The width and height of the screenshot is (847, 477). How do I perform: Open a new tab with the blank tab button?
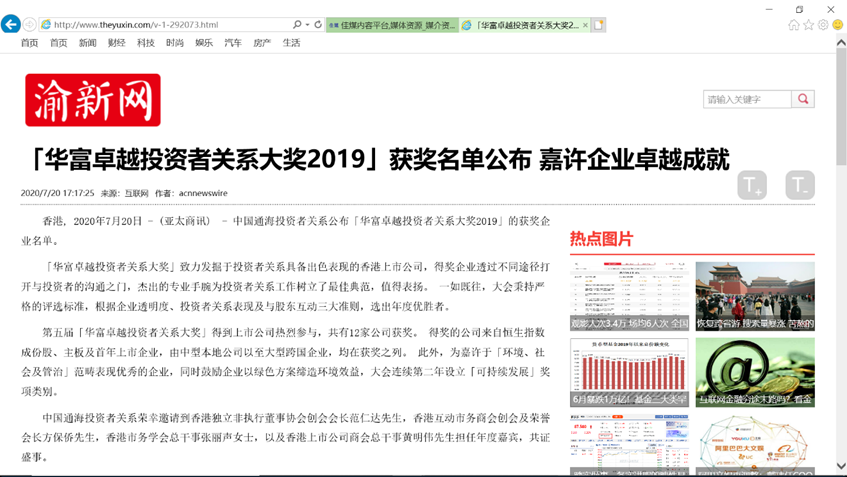tap(599, 25)
